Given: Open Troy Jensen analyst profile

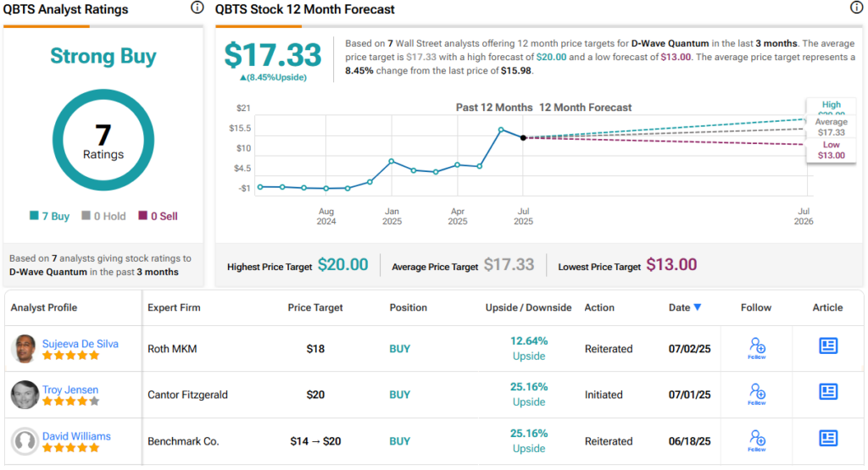Looking at the screenshot, I should [70, 390].
